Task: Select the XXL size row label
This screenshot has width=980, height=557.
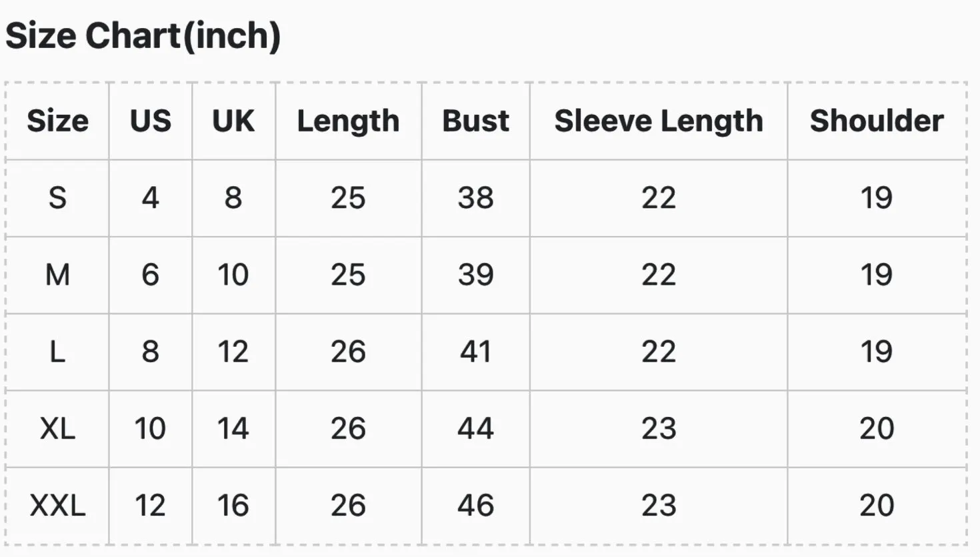Action: tap(57, 505)
